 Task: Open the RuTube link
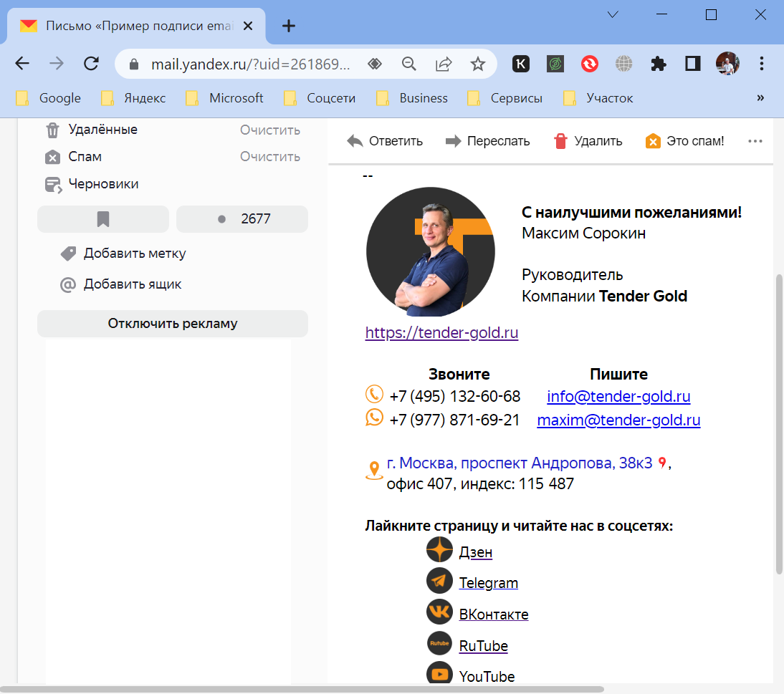point(484,646)
